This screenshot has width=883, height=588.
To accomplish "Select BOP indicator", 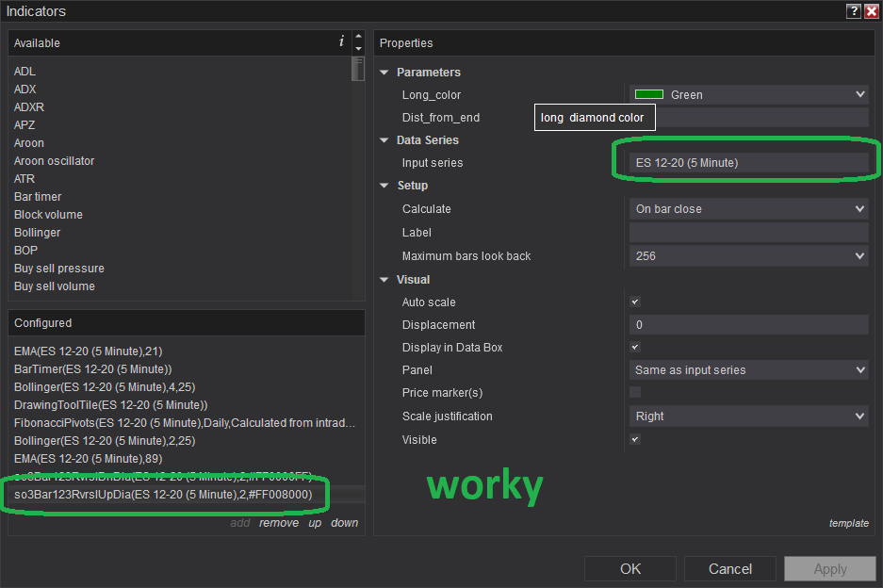I will (25, 251).
